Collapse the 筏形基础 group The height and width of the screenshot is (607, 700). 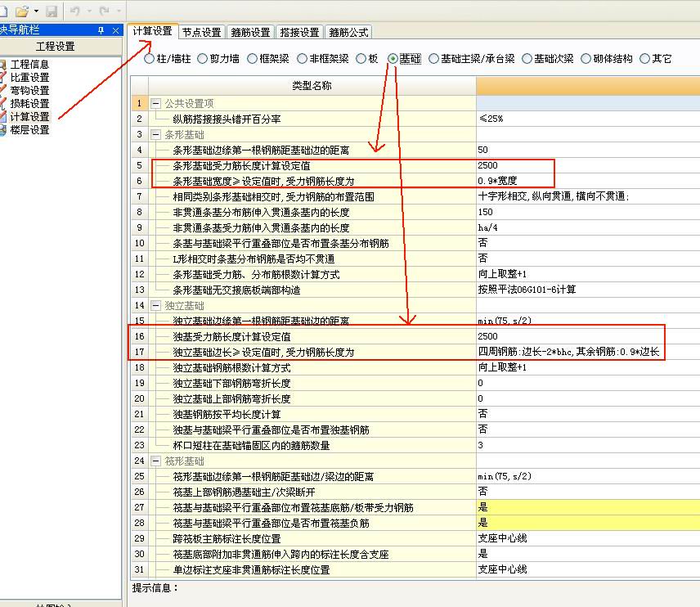(x=155, y=461)
